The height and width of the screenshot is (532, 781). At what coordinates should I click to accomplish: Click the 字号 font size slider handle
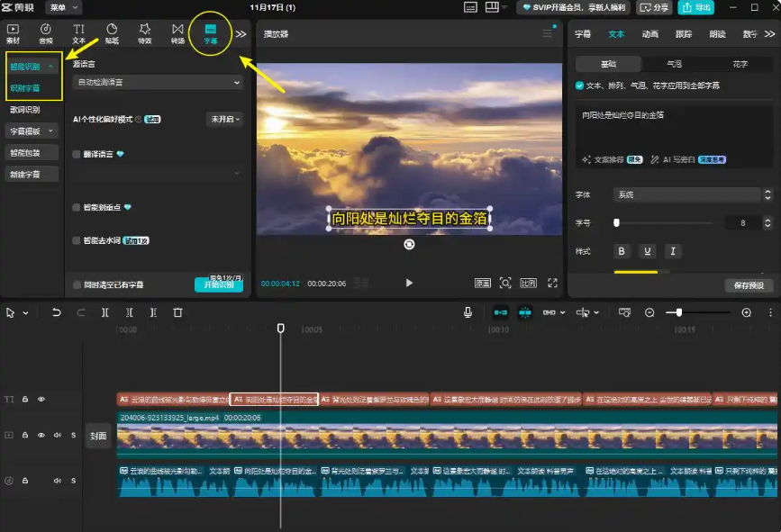[617, 222]
